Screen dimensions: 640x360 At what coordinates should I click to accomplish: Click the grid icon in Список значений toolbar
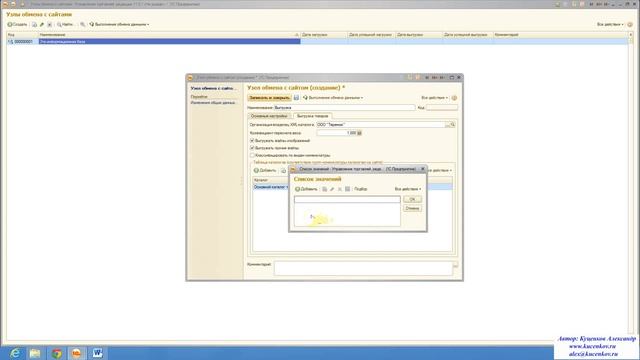coord(347,189)
